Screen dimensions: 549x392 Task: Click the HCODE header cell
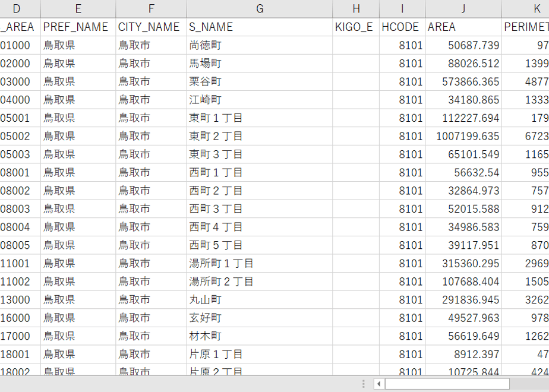coord(402,27)
